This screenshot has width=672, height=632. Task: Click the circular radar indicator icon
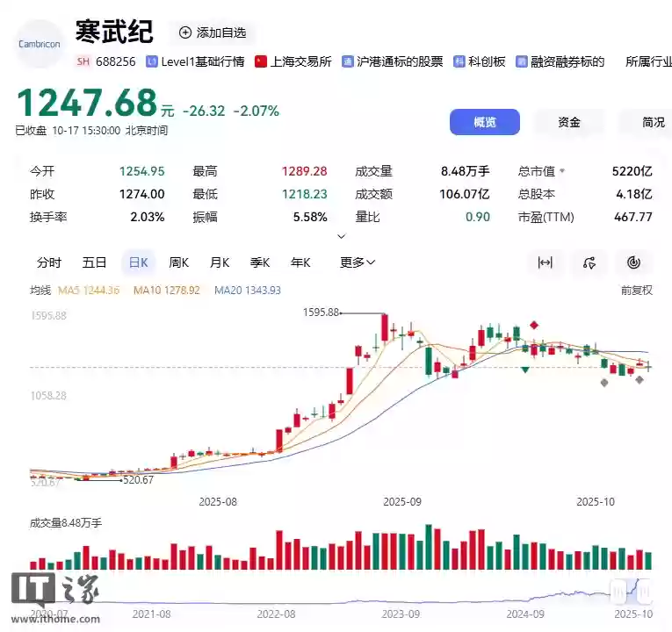coord(634,262)
